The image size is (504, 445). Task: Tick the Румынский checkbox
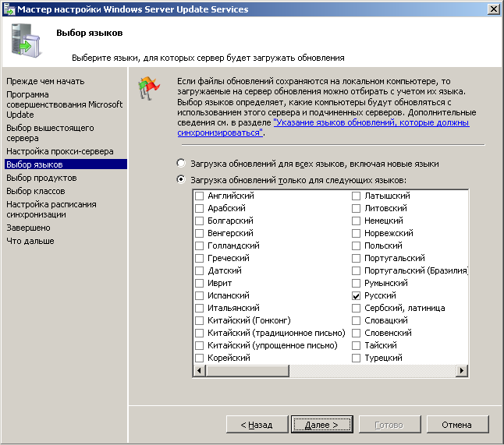click(x=356, y=283)
